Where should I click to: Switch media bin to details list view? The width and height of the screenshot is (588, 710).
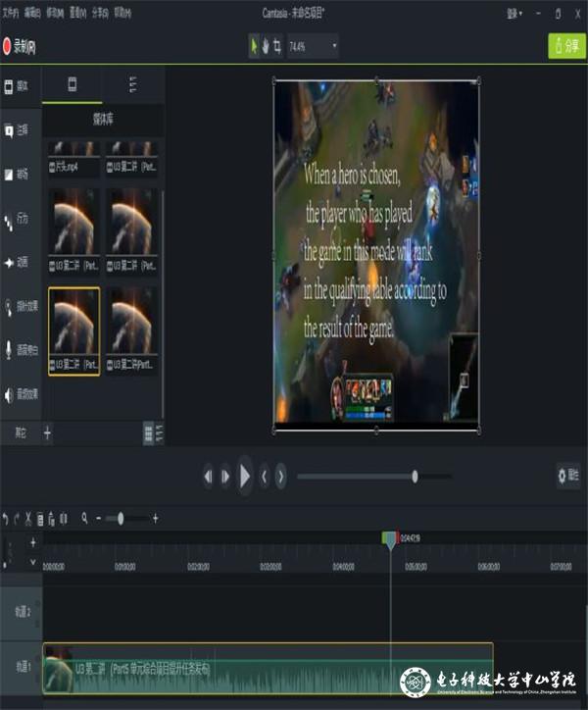coord(160,433)
